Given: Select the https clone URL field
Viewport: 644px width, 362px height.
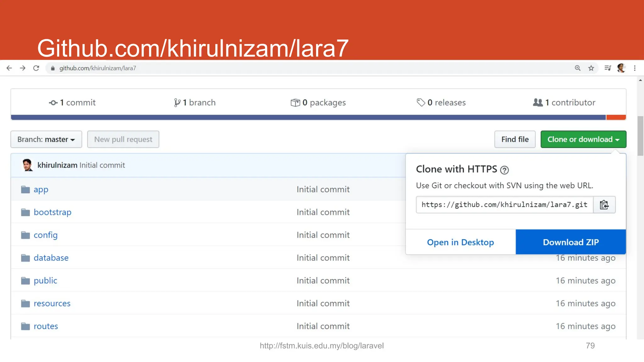Looking at the screenshot, I should tap(504, 205).
